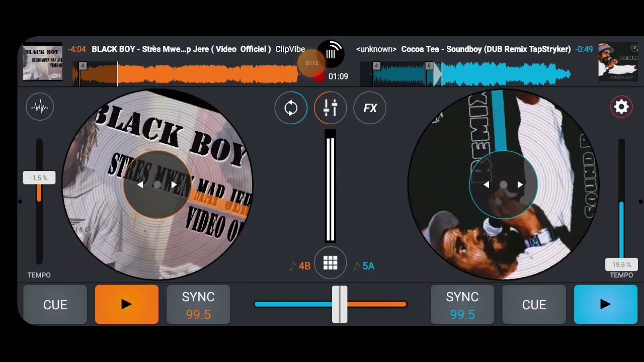Click the right deck remaining time -0:49
644x362 pixels.
pos(584,49)
